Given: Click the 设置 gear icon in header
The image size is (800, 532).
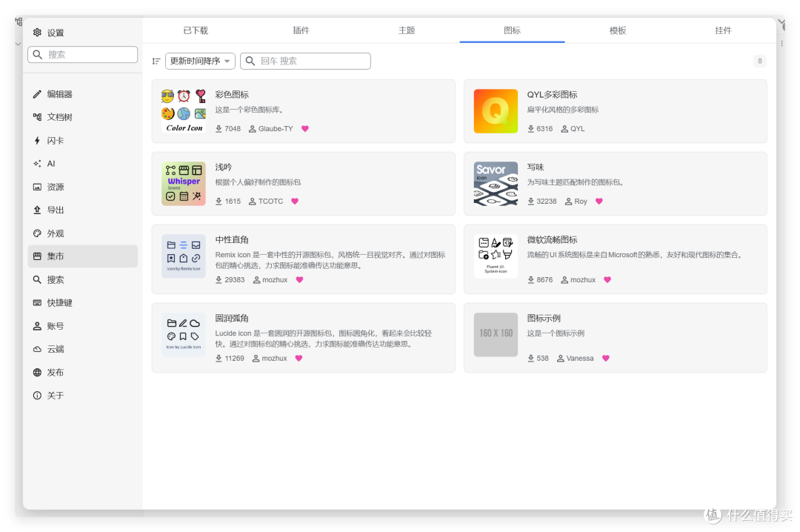Looking at the screenshot, I should coord(37,33).
